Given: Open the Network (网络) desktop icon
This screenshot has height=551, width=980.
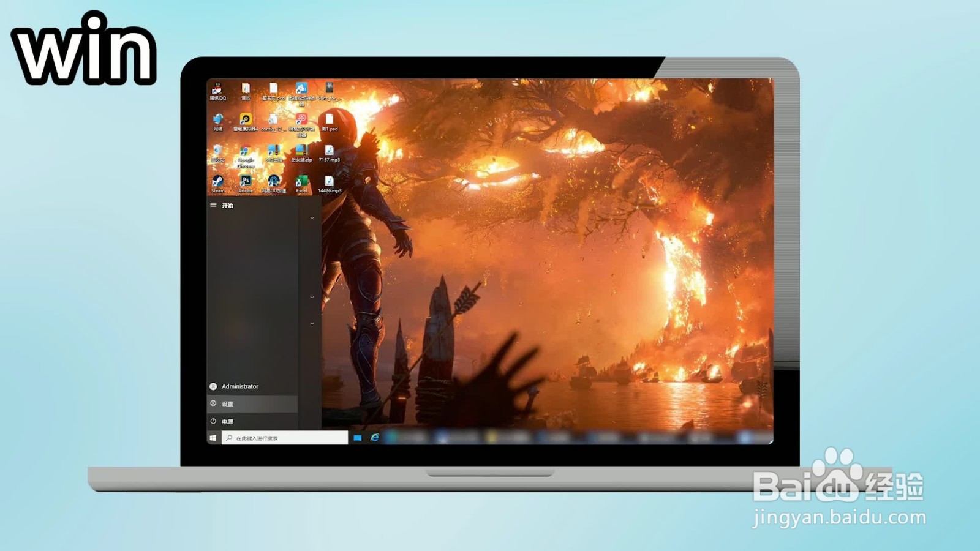Looking at the screenshot, I should pos(217,122).
